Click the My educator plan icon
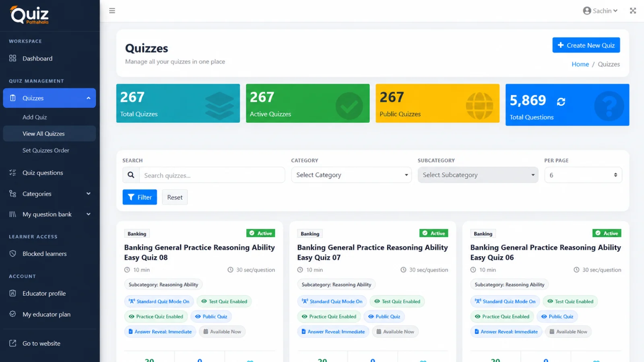Screen dimensions: 644x362 [x=13, y=314]
